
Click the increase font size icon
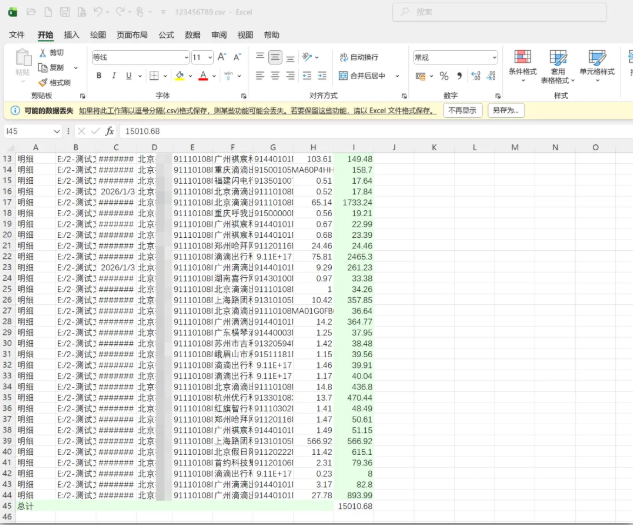[224, 57]
